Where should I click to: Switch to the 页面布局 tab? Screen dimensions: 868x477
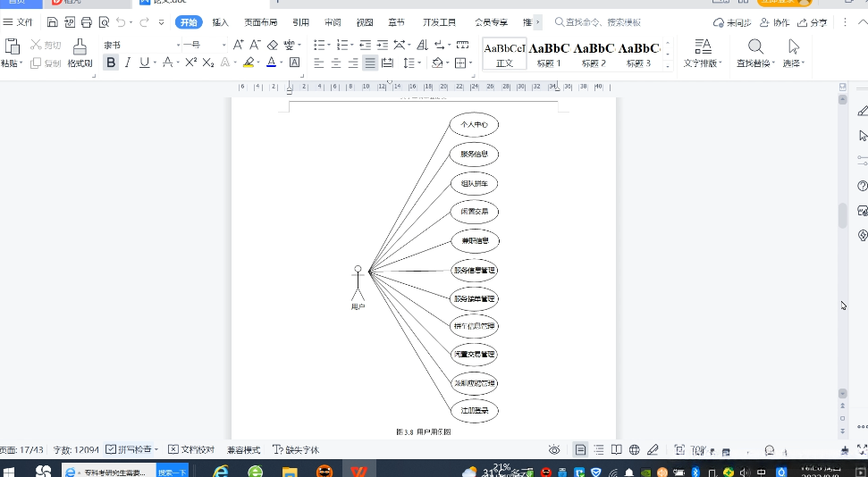coord(261,22)
